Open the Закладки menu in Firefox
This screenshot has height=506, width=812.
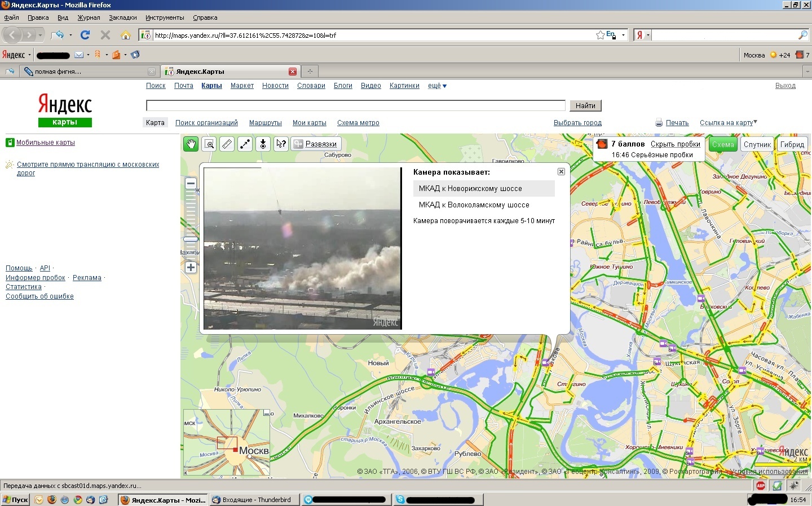click(122, 17)
